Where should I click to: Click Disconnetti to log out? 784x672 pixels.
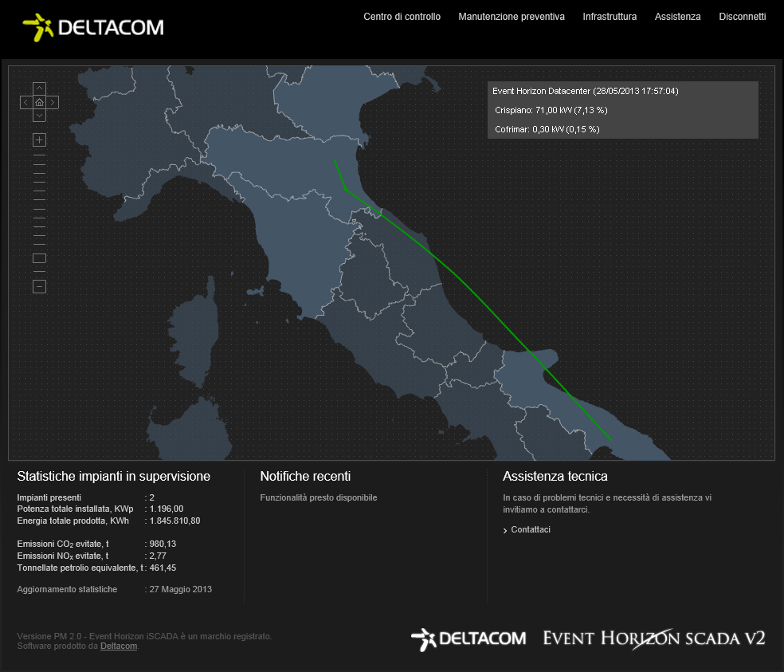(x=743, y=17)
